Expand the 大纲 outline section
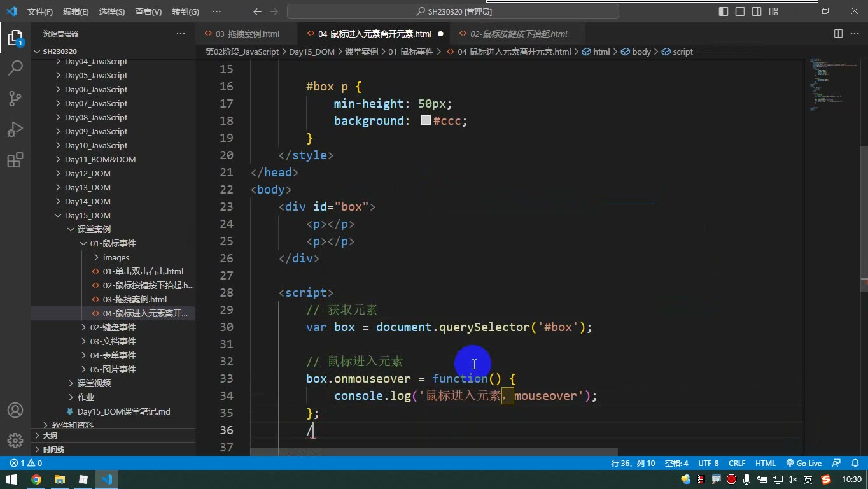 pos(113,436)
